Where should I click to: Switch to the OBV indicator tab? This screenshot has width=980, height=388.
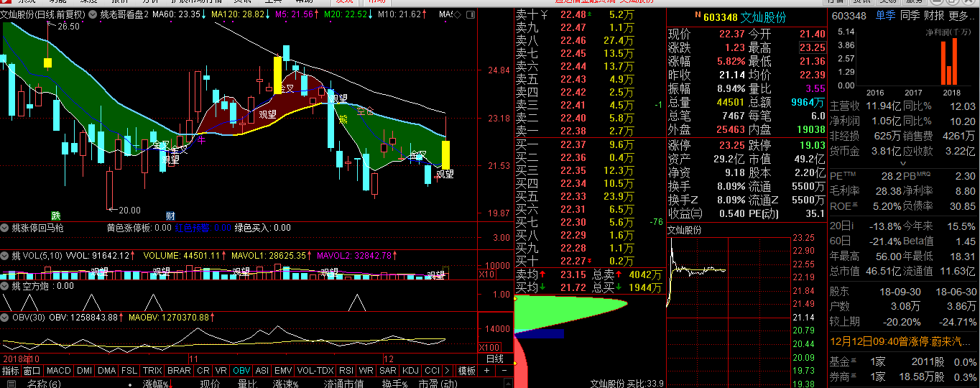[x=241, y=371]
